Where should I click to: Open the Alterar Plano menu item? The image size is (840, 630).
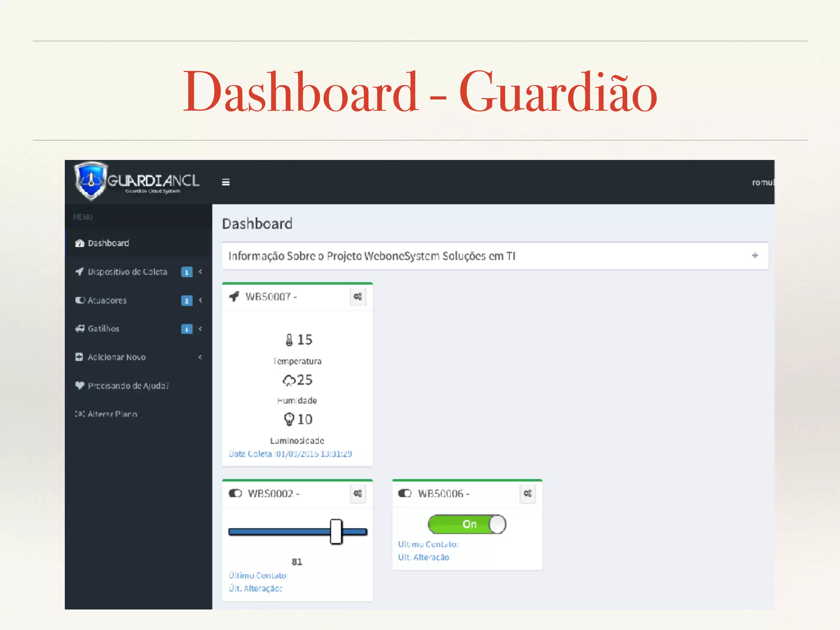coord(139,414)
